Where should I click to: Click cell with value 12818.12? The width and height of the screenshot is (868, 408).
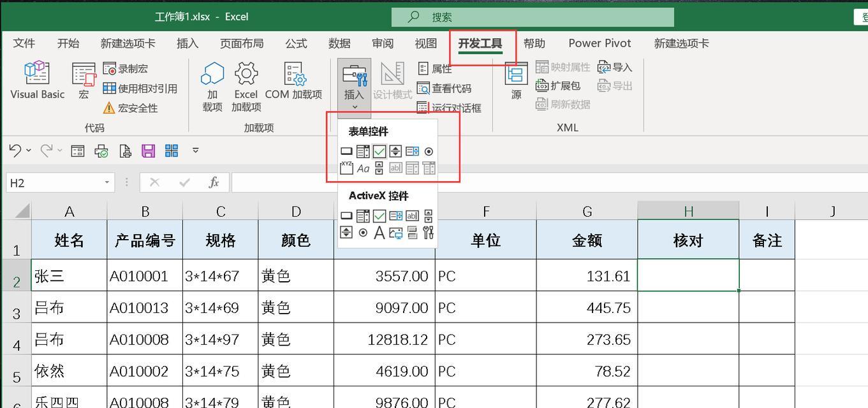[x=385, y=339]
